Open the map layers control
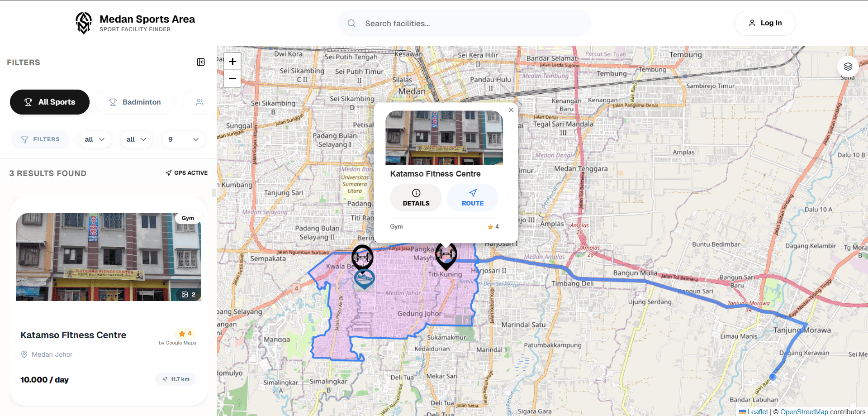This screenshot has height=416, width=868. (848, 67)
